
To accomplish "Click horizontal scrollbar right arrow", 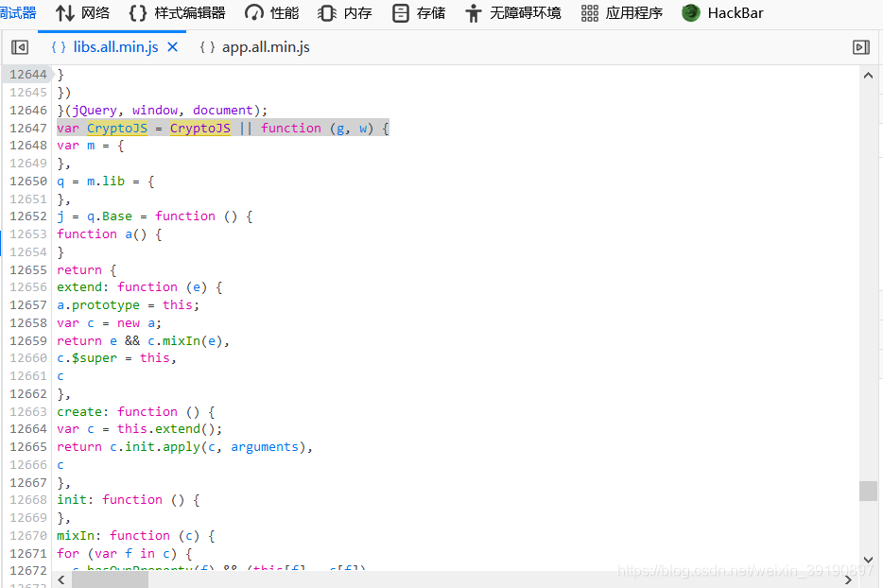I will (849, 580).
